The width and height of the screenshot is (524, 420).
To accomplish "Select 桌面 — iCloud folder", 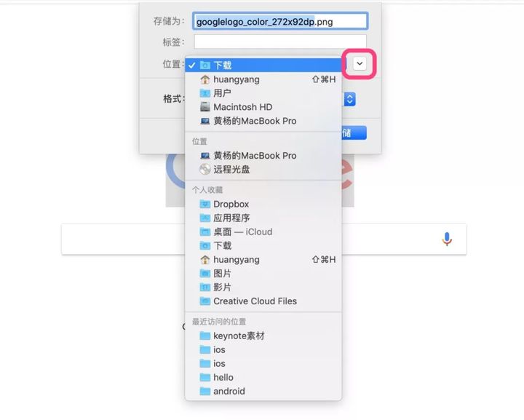I will (263, 232).
